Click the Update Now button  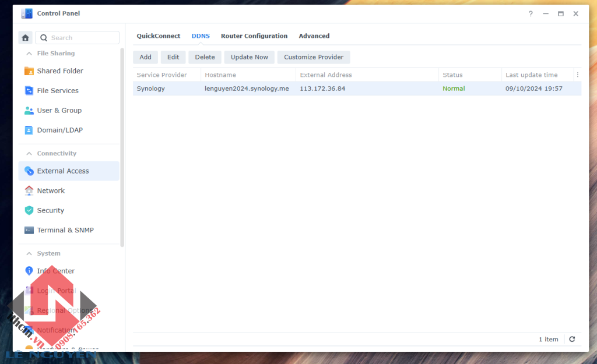tap(250, 57)
